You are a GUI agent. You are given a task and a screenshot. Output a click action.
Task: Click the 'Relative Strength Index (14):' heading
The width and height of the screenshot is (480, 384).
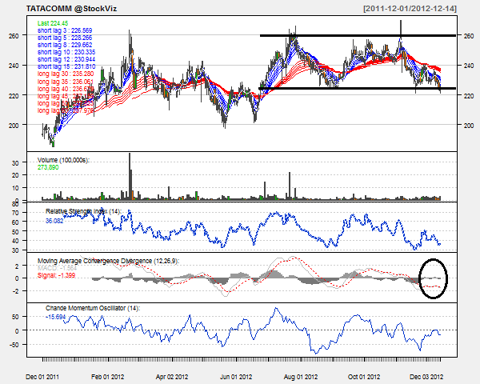pos(83,211)
